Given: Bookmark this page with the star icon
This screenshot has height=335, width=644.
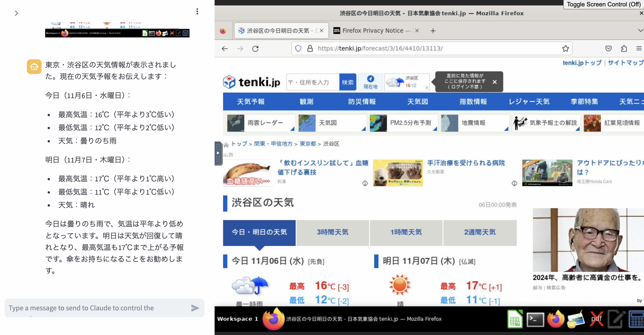Looking at the screenshot, I should coord(565,49).
